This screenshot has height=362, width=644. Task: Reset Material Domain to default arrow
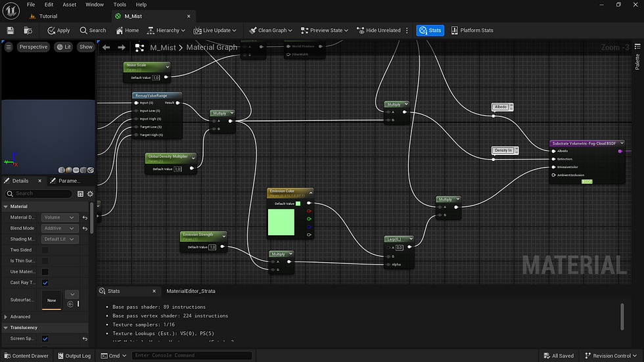[85, 217]
